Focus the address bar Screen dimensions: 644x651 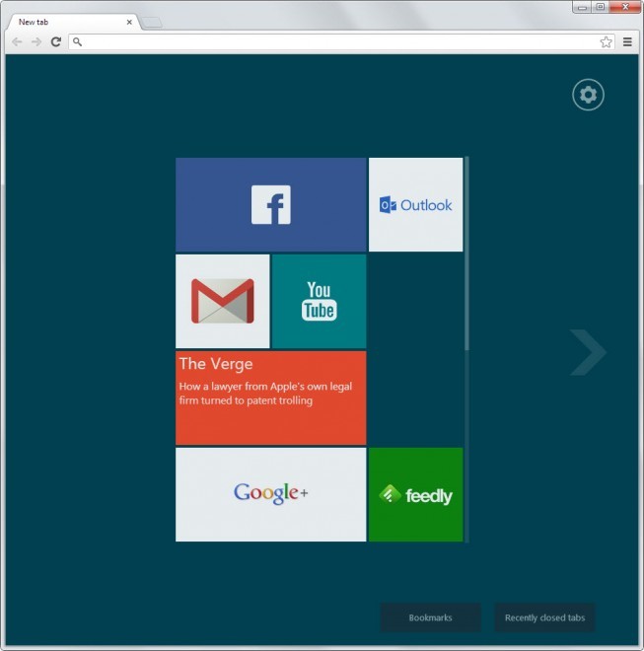point(340,42)
